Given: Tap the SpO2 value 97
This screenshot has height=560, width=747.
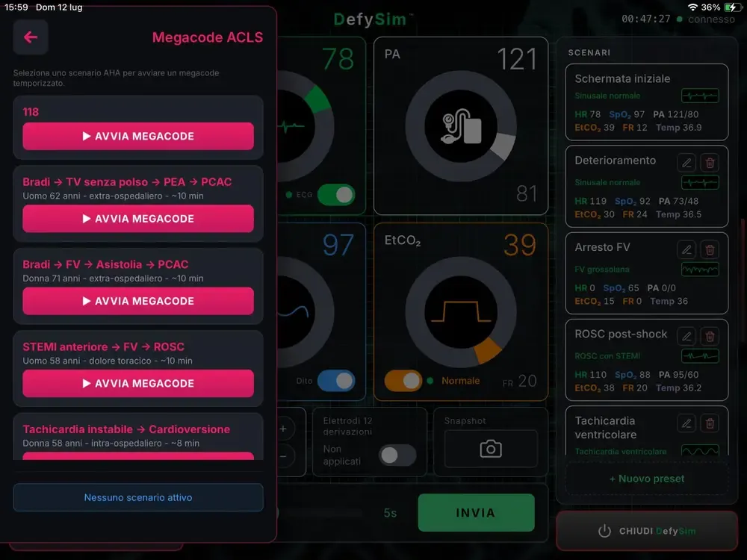Looking at the screenshot, I should (x=338, y=245).
